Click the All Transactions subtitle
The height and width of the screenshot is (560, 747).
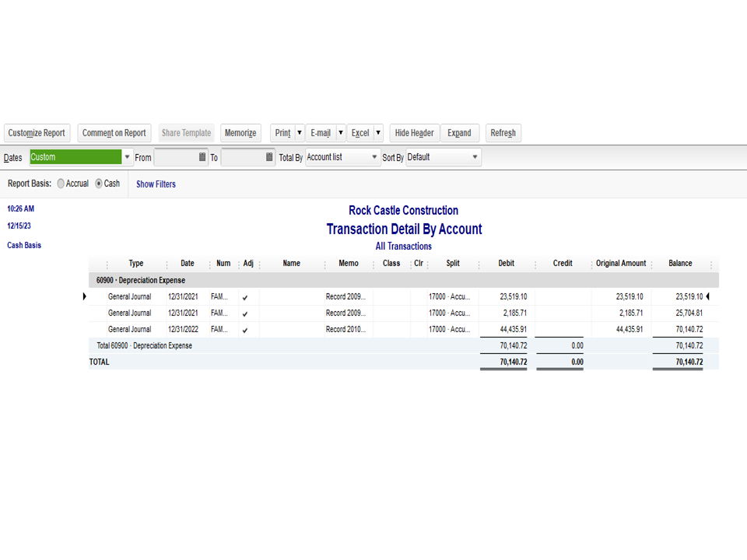tap(404, 247)
